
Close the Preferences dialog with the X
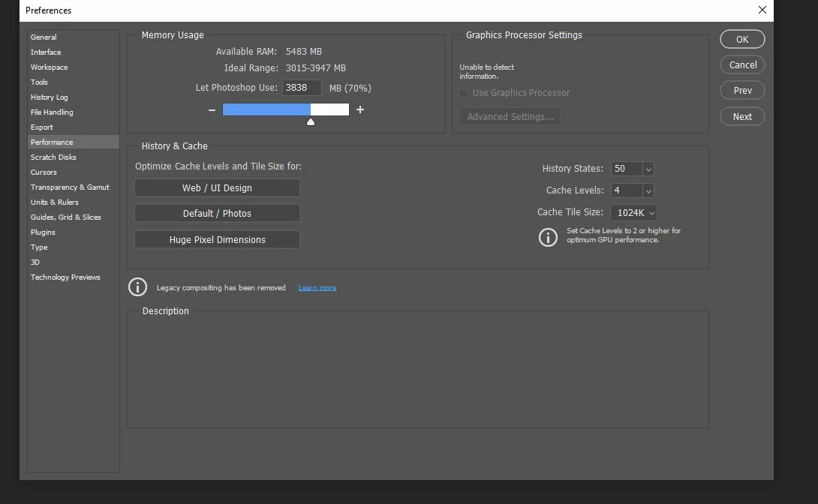click(762, 10)
